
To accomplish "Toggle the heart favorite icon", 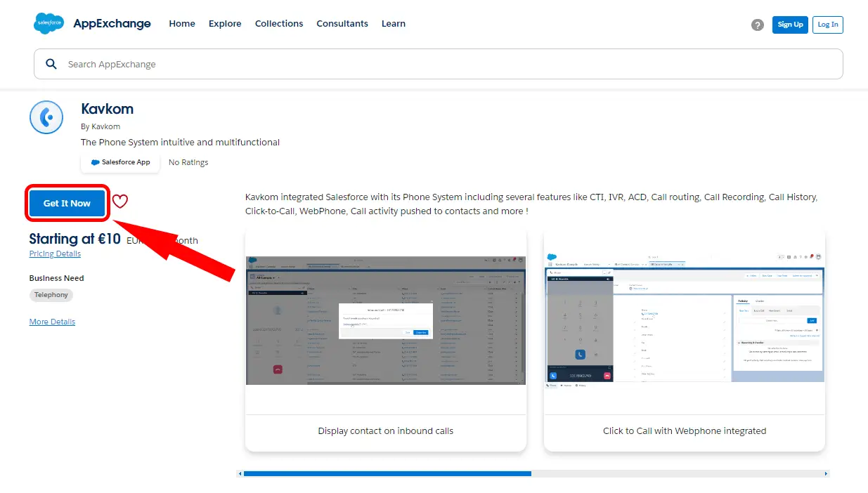I will (120, 202).
